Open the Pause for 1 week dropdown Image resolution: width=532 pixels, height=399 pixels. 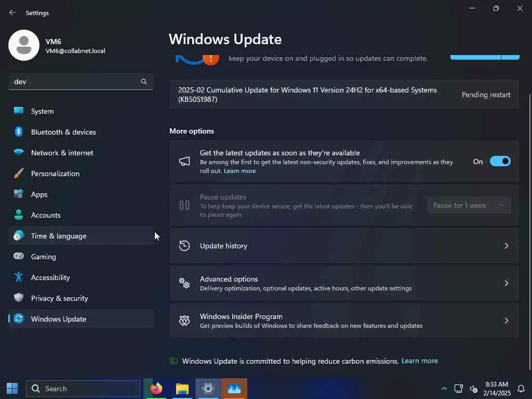coord(469,205)
